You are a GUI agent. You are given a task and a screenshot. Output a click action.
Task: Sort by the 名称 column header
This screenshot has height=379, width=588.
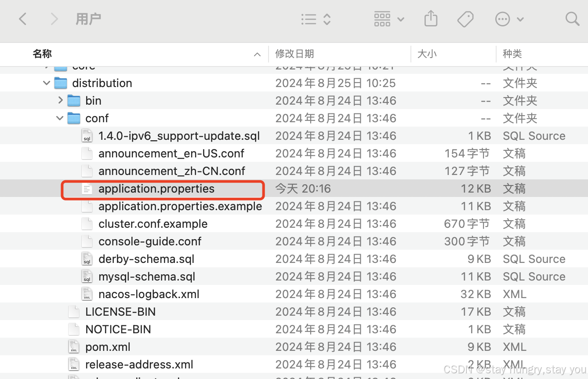(42, 54)
